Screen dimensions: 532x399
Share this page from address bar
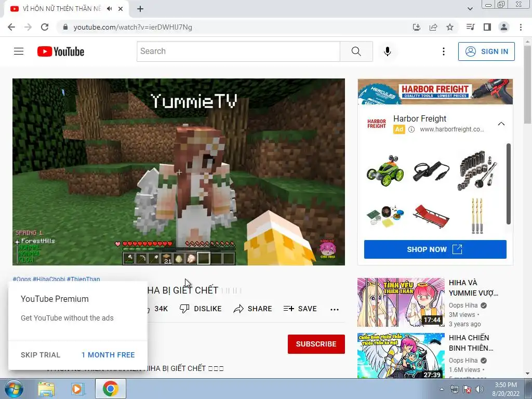click(x=433, y=27)
